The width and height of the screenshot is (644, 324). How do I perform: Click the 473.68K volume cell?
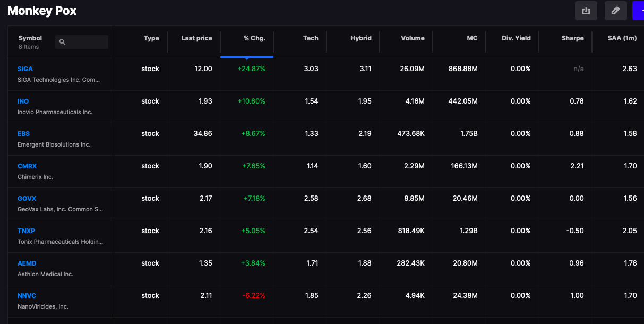(x=411, y=134)
